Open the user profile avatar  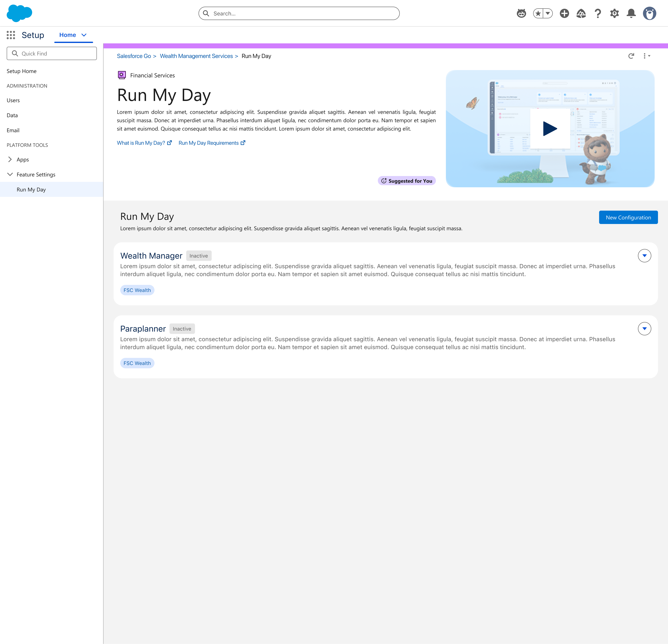pos(650,13)
